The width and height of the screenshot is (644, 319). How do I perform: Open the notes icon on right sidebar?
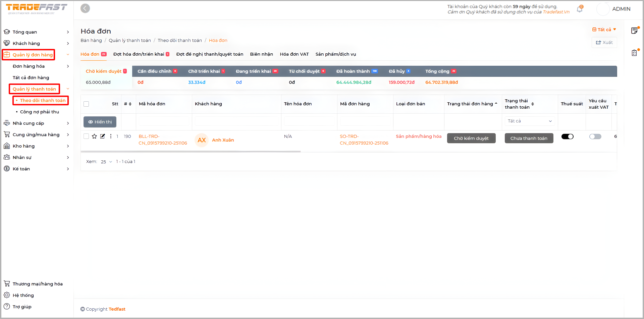coord(634,31)
